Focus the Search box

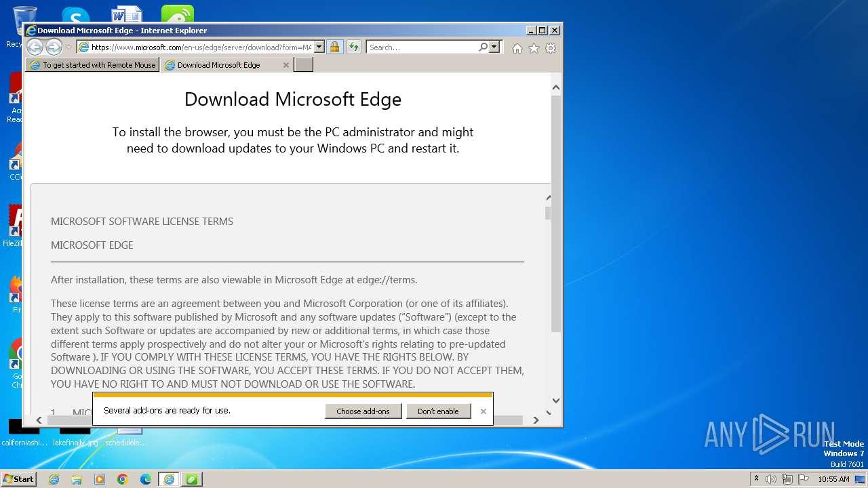[422, 47]
